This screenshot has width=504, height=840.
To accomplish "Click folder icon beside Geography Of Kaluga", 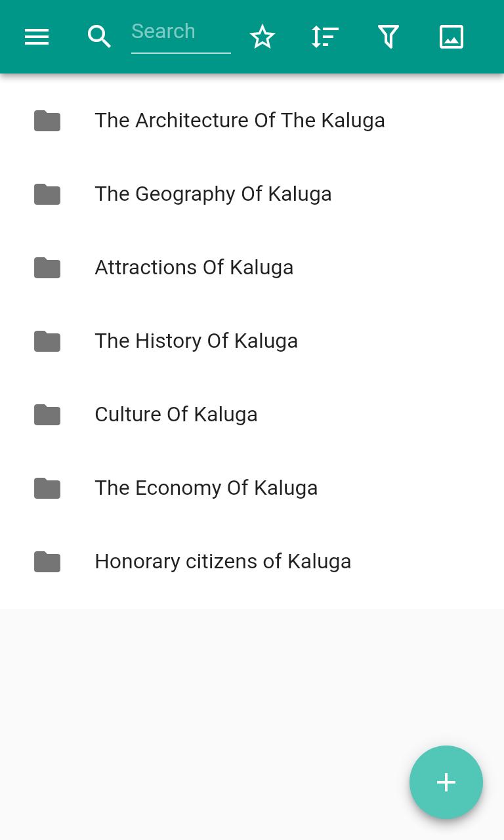I will [x=47, y=194].
